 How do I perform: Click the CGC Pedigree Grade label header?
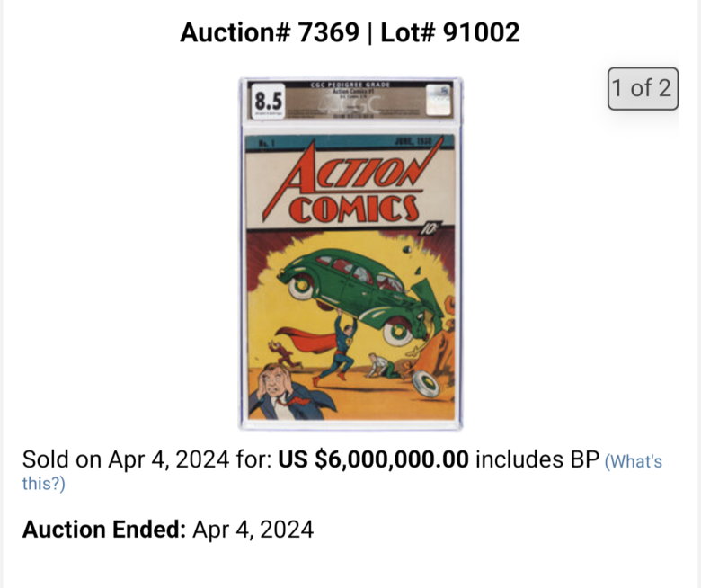click(x=350, y=85)
